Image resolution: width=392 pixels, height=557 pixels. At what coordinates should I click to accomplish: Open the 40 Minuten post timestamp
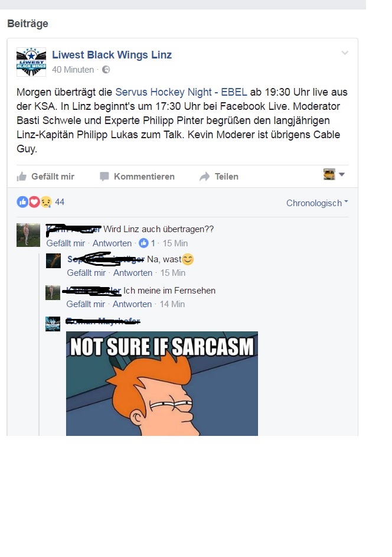[73, 70]
